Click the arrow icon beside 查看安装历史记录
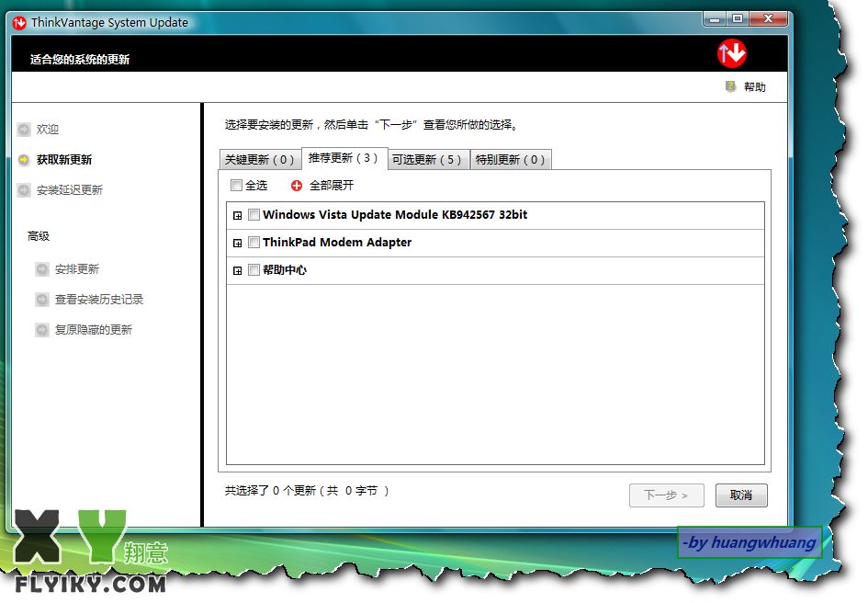Screen dimensions: 868x603 42,300
